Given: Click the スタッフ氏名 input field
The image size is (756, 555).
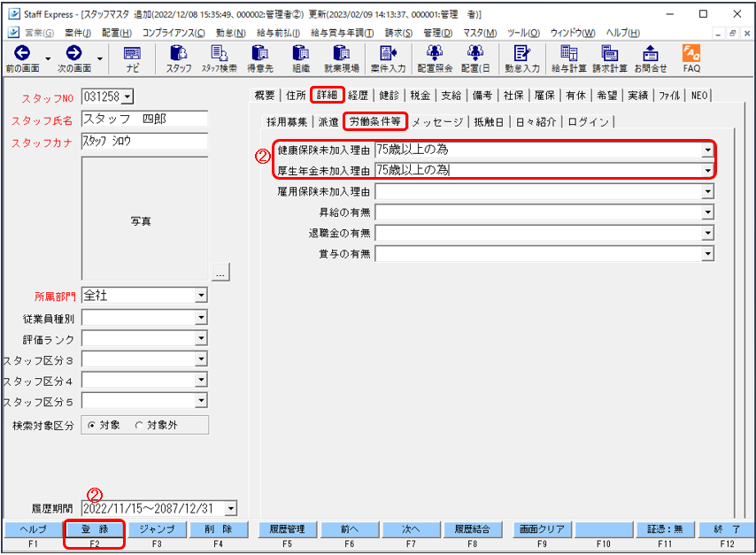Looking at the screenshot, I should click(x=144, y=119).
